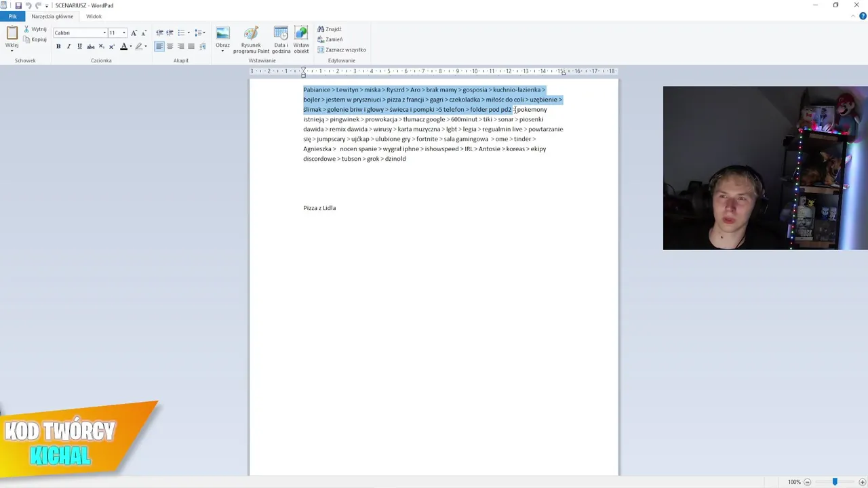
Task: Click Zaznacz wszystko to select all
Action: 342,49
